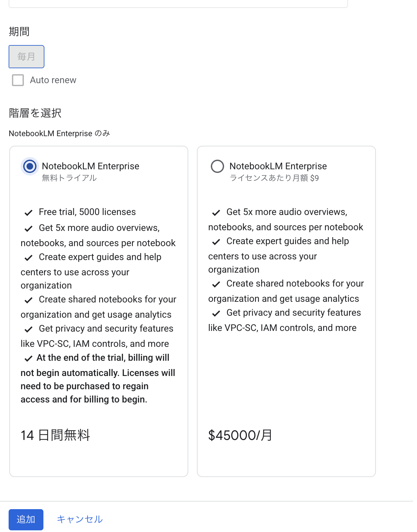Image resolution: width=417 pixels, height=532 pixels.
Task: Click the checkmark beside the trial billing notice
Action: point(29,358)
